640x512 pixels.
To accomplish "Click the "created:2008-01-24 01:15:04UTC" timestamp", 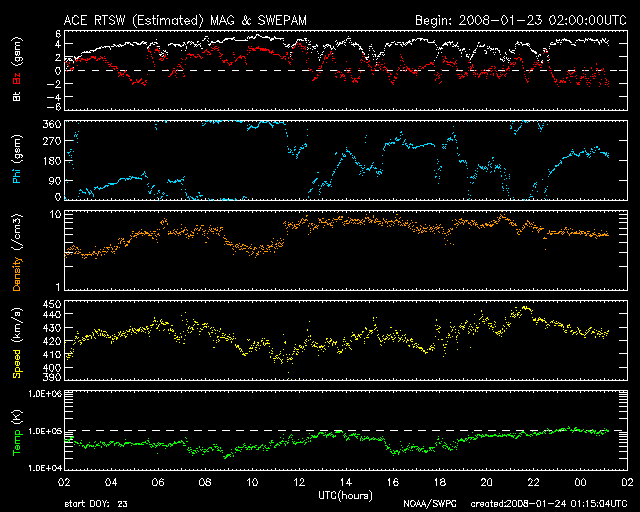I will 549,504.
